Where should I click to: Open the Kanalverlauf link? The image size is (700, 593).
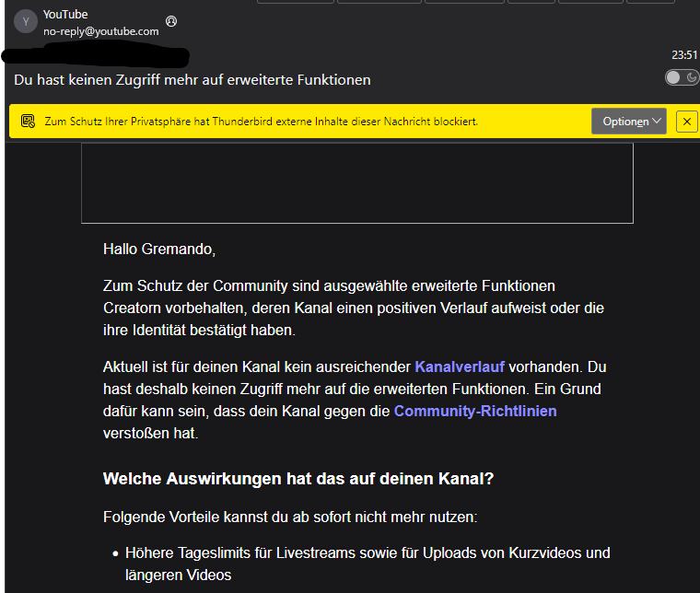(460, 366)
